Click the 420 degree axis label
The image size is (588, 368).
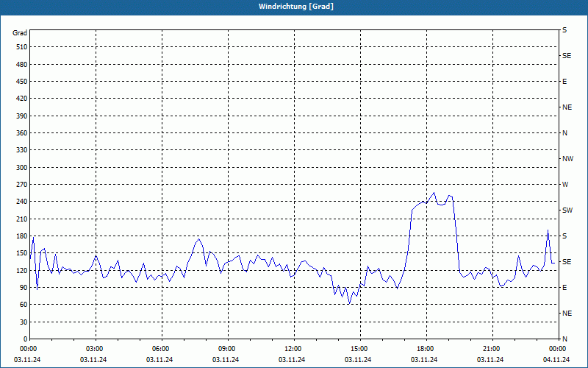22,99
